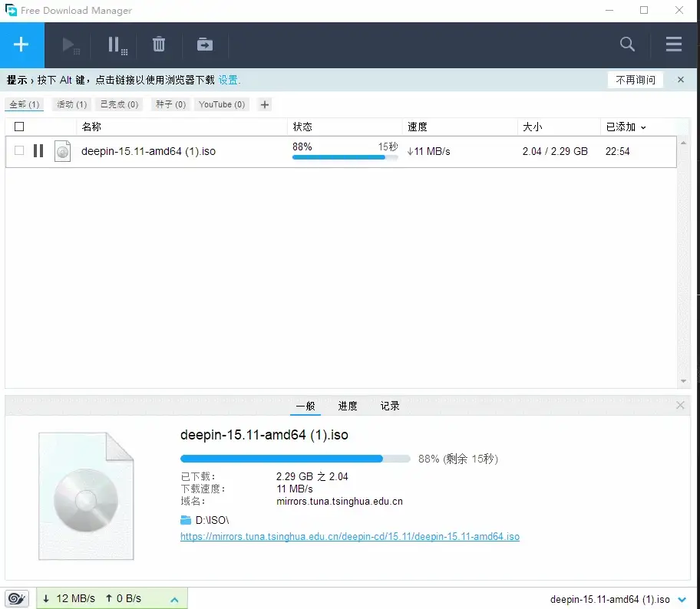Click the 0 B/s upload speed indicator
The image size is (700, 609).
click(124, 598)
